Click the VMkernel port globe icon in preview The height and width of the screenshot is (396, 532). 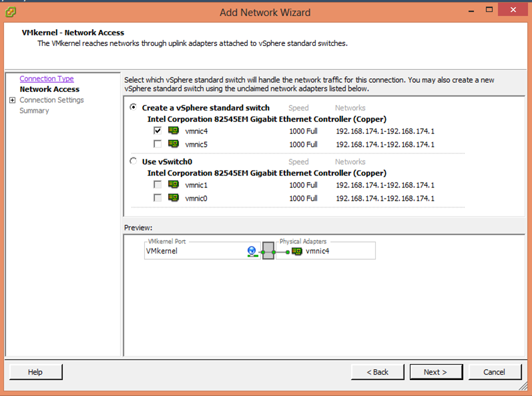click(252, 251)
